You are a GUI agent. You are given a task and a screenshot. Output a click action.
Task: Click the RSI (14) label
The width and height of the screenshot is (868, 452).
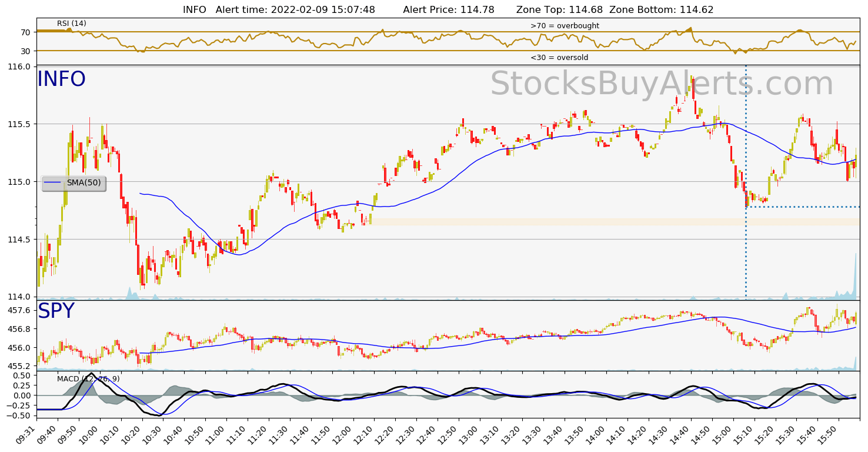click(72, 24)
